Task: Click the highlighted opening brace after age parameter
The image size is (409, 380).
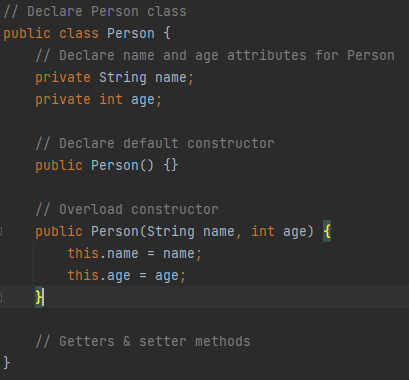Action: point(327,231)
